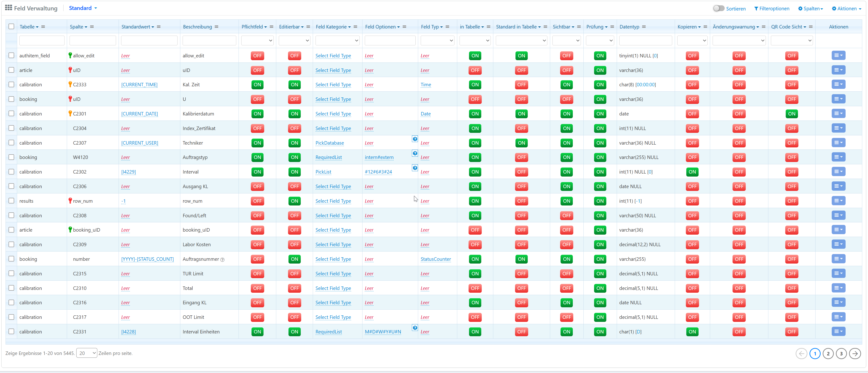Click the [CURRENT_DATE] default value link
The height and width of the screenshot is (373, 868).
(139, 114)
